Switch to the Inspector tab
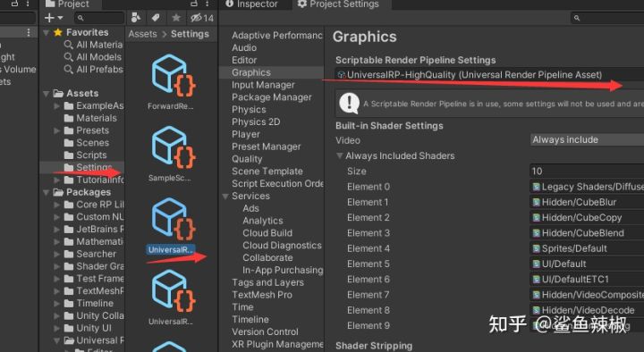644x352 pixels. [251, 4]
